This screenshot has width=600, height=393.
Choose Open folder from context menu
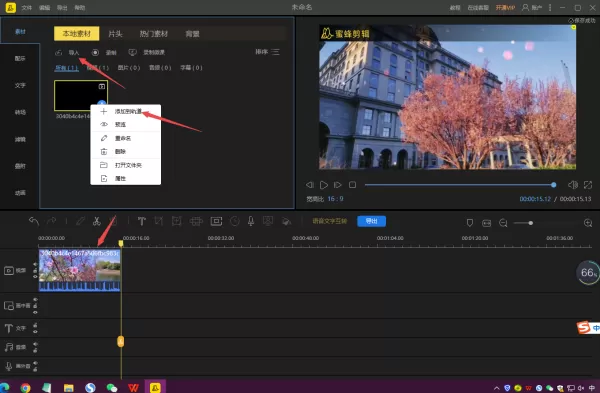[x=126, y=165]
